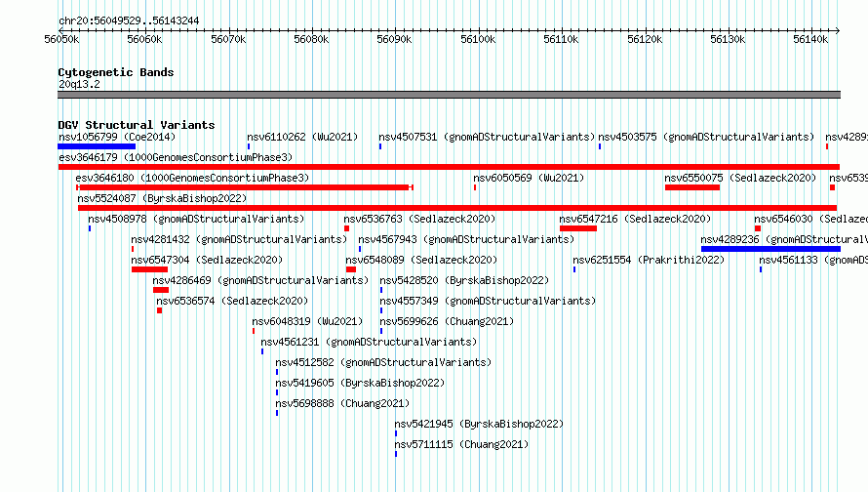Click nsv5419605 (ByrskaBishop2022) label
Viewport: 868px width, 492px height.
pos(360,383)
